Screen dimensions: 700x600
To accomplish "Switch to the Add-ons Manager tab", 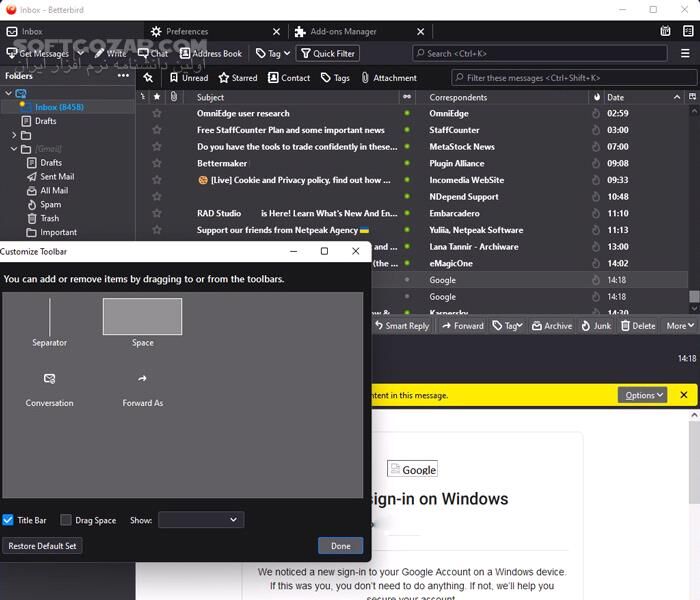I will click(342, 31).
